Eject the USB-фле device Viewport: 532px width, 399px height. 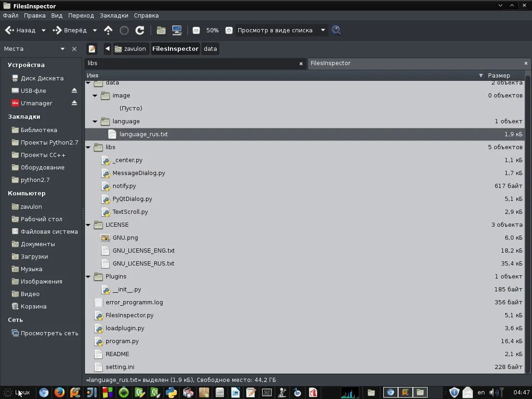click(74, 91)
